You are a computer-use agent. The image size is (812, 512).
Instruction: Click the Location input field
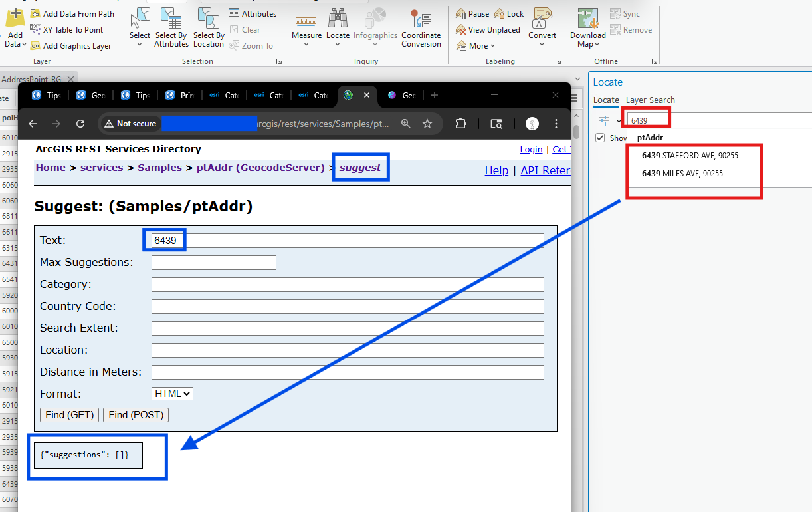point(348,350)
